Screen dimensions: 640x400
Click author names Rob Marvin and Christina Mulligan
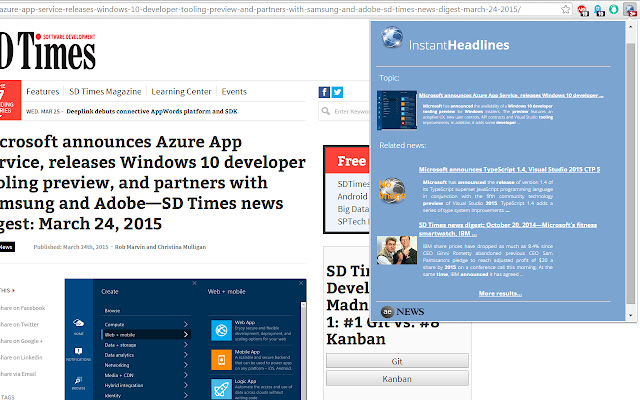pos(160,247)
